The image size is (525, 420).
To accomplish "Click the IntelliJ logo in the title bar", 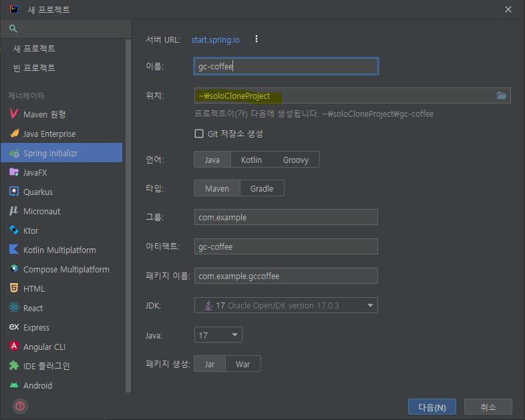I will pos(14,9).
